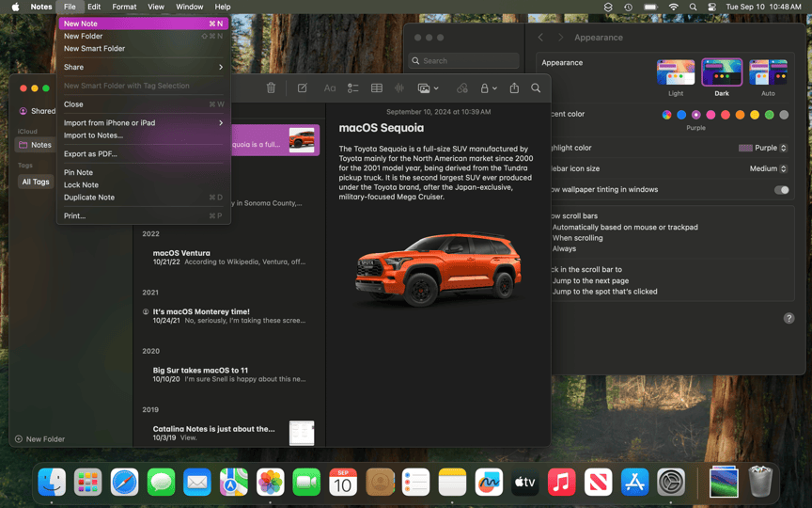The width and height of the screenshot is (812, 508).
Task: Click the link note icon in the toolbar
Action: click(462, 88)
